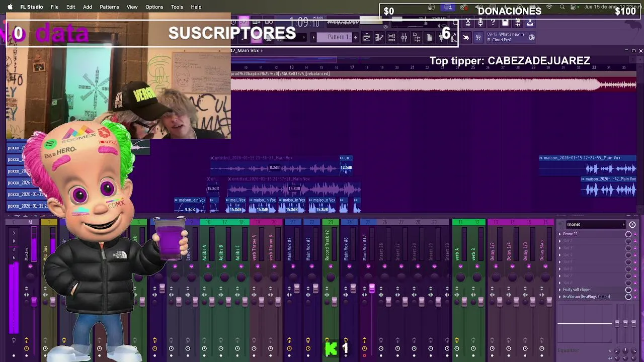Click the Main Vox #5 volume fader
This screenshot has height=362, width=644.
pos(315,288)
